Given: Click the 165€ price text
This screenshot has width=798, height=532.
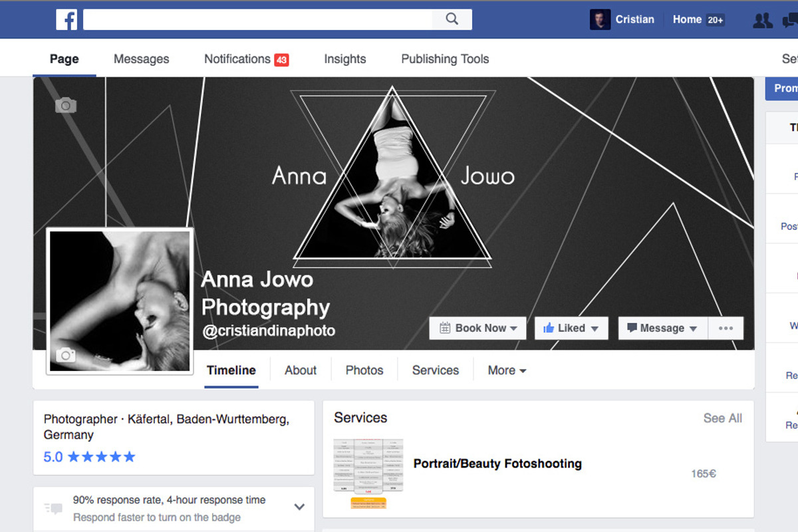Looking at the screenshot, I should (x=704, y=474).
